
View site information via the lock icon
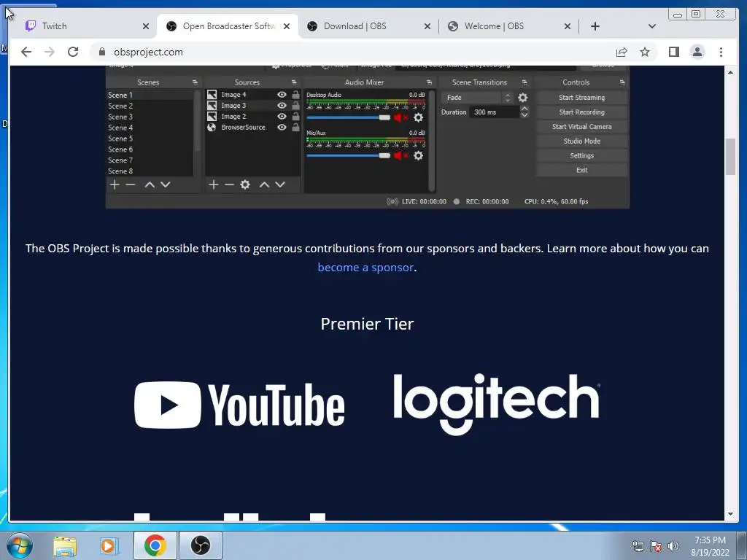click(x=101, y=52)
